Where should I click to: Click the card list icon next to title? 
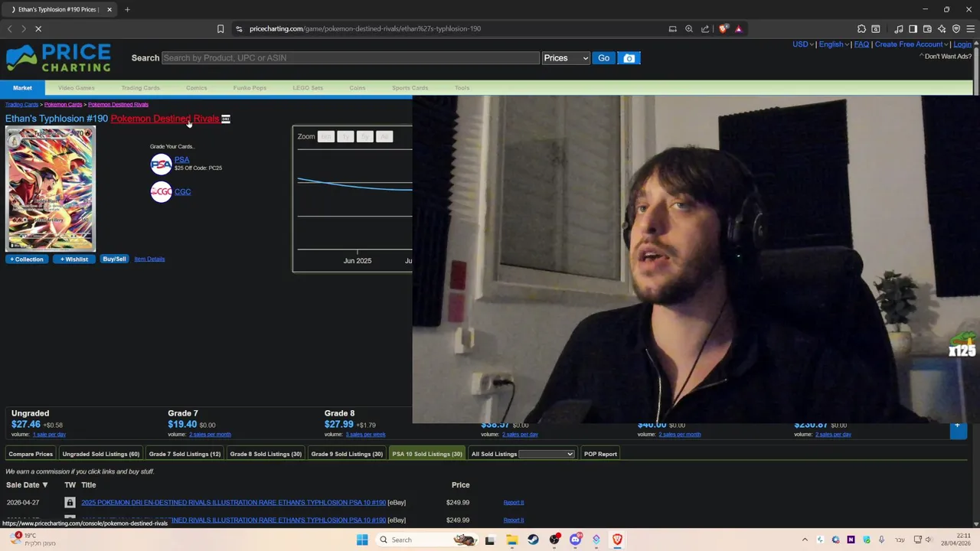[x=226, y=119]
